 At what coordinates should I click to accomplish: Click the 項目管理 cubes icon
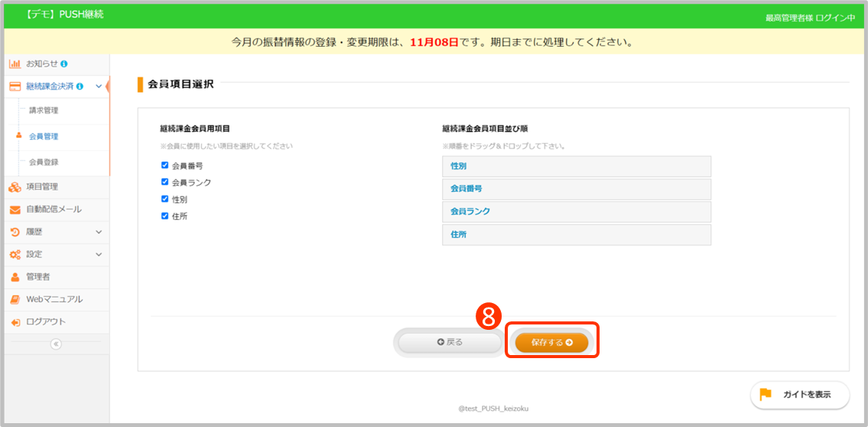coord(15,187)
